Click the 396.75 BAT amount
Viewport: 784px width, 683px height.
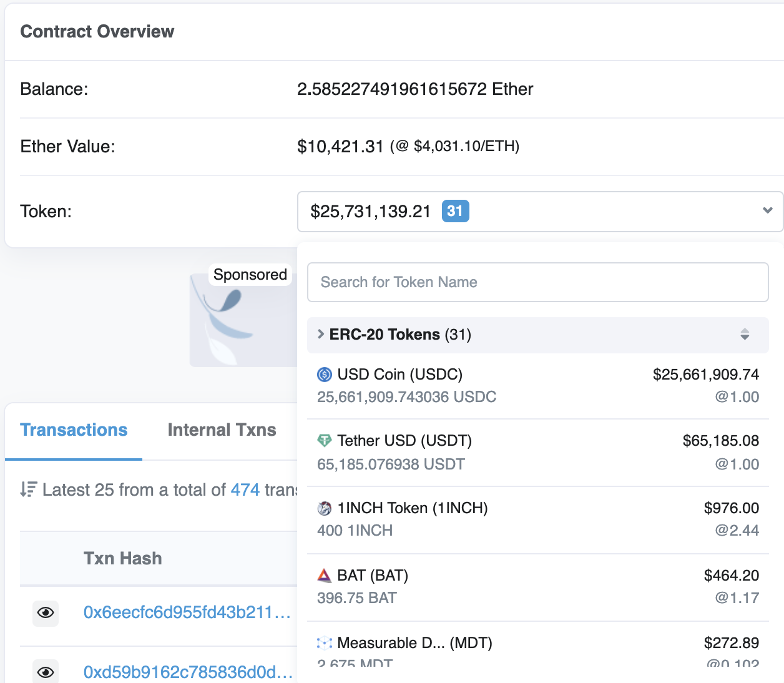click(x=357, y=598)
